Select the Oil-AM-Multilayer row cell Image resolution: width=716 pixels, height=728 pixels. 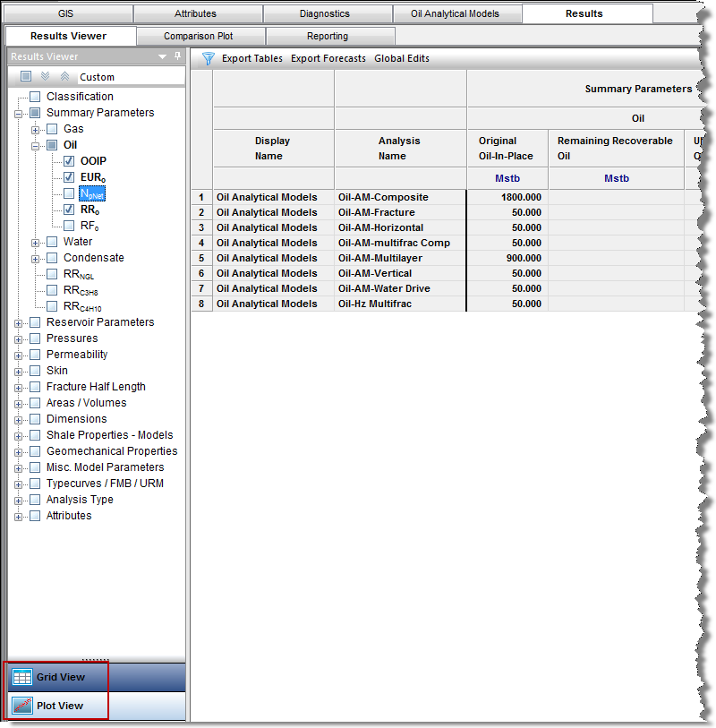400,258
